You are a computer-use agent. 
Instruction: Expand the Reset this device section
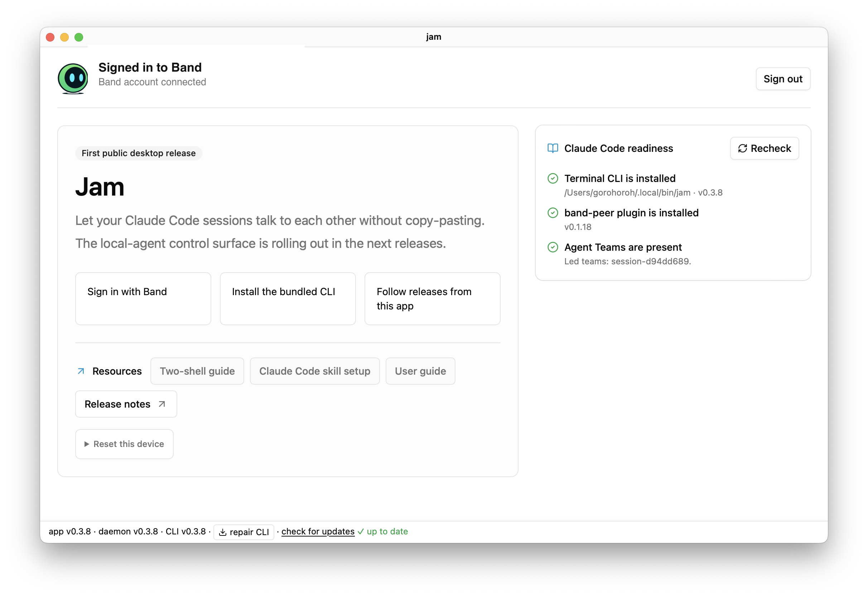coord(124,444)
